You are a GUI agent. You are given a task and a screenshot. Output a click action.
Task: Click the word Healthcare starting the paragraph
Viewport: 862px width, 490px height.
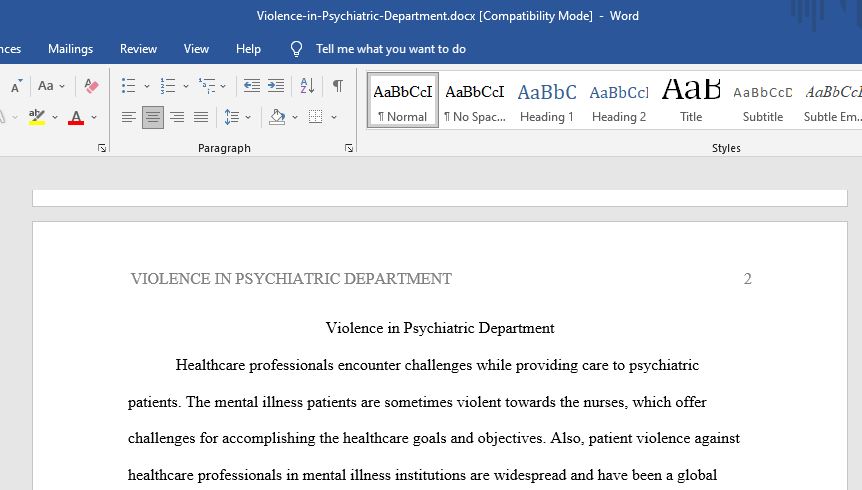(210, 365)
